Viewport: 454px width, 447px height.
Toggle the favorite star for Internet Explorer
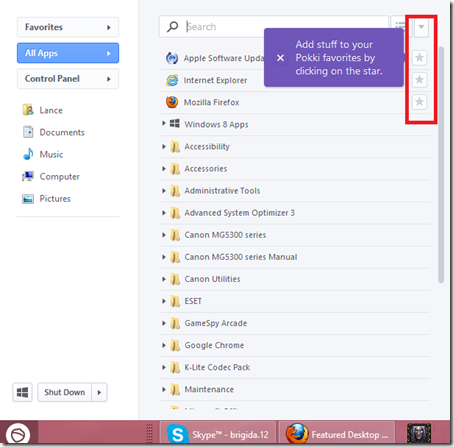coord(419,80)
